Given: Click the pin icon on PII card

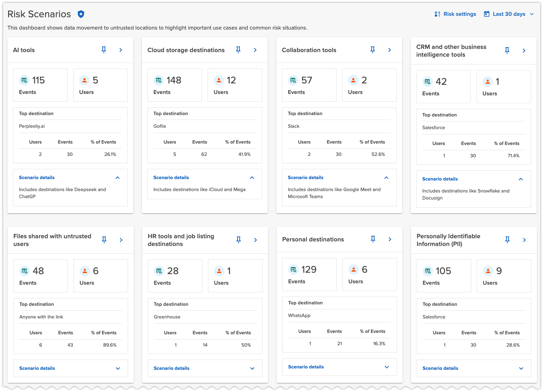Looking at the screenshot, I should click(507, 240).
